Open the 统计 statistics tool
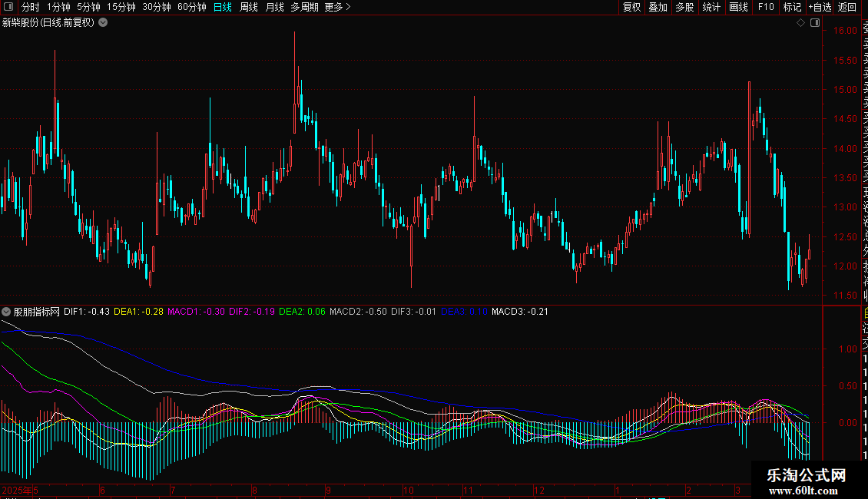868x499 pixels. pos(711,7)
